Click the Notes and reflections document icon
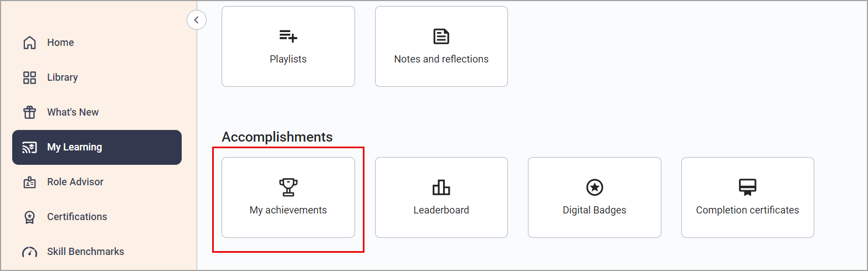This screenshot has height=271, width=868. coord(441,37)
